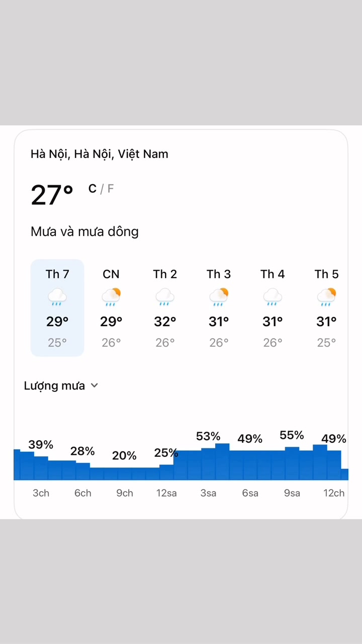This screenshot has width=362, height=644.
Task: Open the Th 4 daily forecast
Action: [x=273, y=308]
